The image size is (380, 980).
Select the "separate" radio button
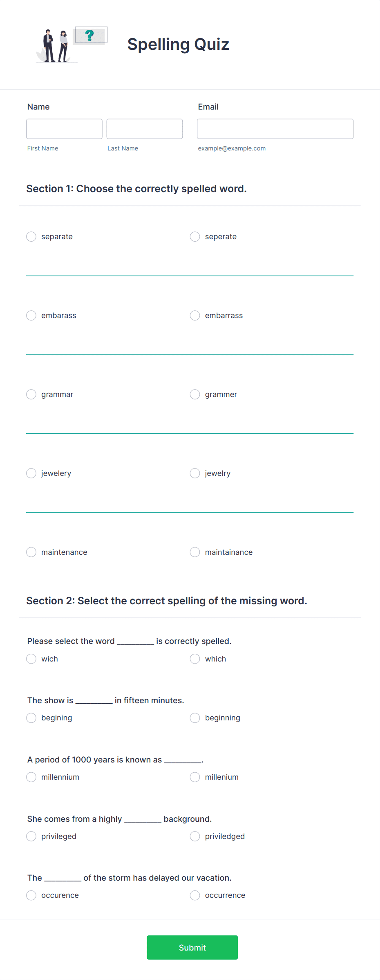(x=31, y=236)
